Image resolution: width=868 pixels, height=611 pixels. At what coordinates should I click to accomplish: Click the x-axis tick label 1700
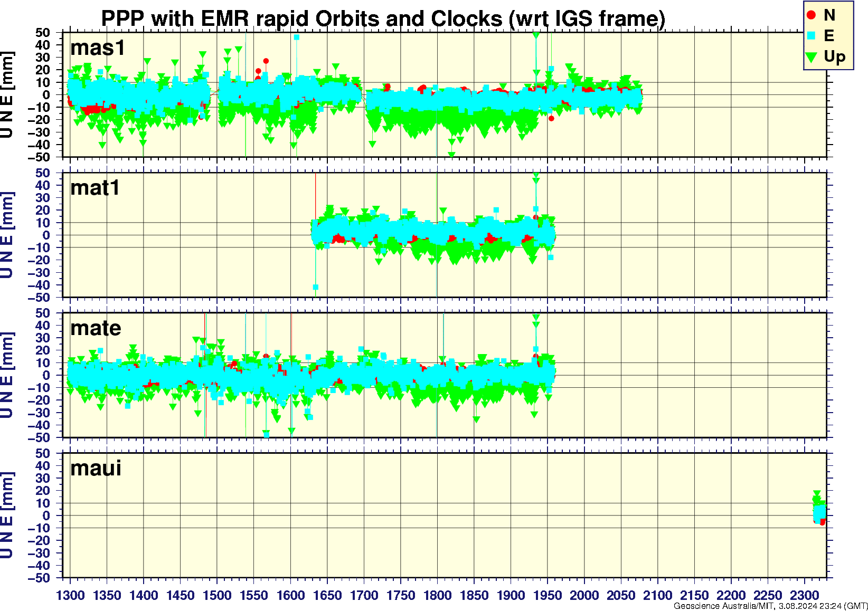point(364,596)
